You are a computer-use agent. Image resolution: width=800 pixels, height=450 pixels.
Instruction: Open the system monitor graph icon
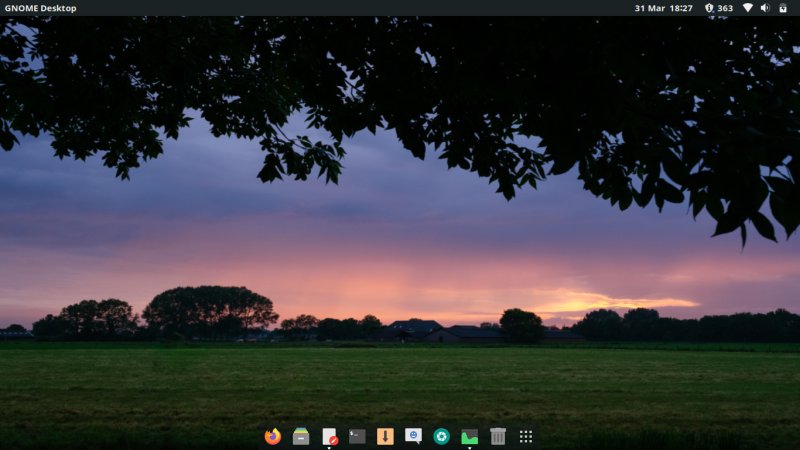pyautogui.click(x=469, y=436)
